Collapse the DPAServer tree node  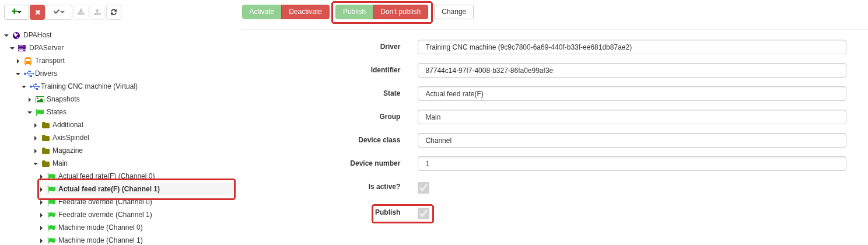[12, 48]
